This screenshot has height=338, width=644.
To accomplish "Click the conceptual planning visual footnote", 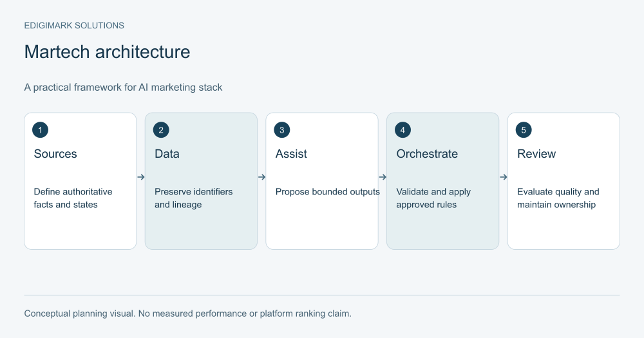I will click(x=187, y=314).
